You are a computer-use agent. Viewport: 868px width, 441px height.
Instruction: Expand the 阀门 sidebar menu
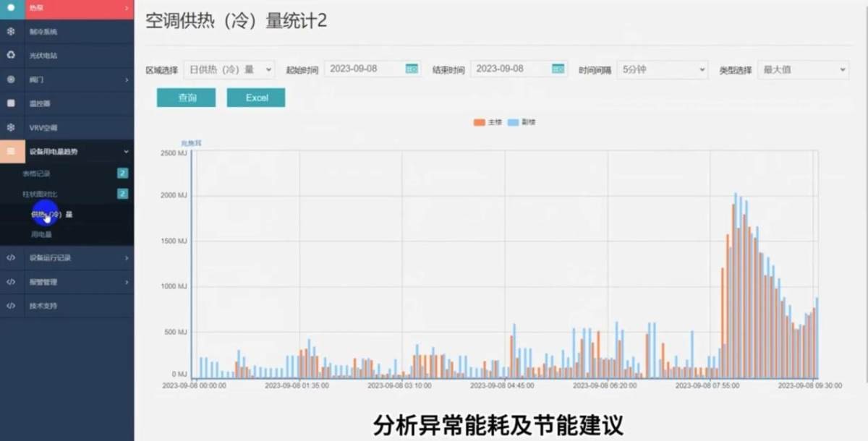tap(67, 80)
